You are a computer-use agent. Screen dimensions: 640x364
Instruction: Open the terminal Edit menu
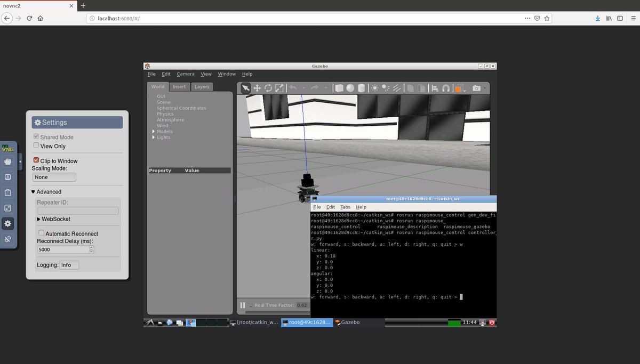[331, 207]
